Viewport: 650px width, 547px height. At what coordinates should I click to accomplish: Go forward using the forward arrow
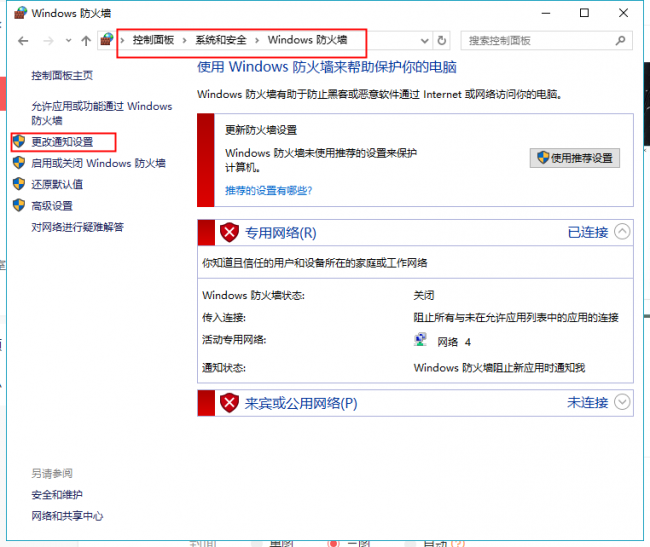(x=49, y=41)
